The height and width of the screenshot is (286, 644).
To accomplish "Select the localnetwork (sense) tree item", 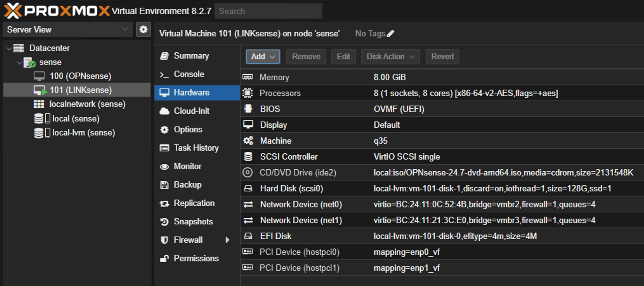I will (x=77, y=104).
